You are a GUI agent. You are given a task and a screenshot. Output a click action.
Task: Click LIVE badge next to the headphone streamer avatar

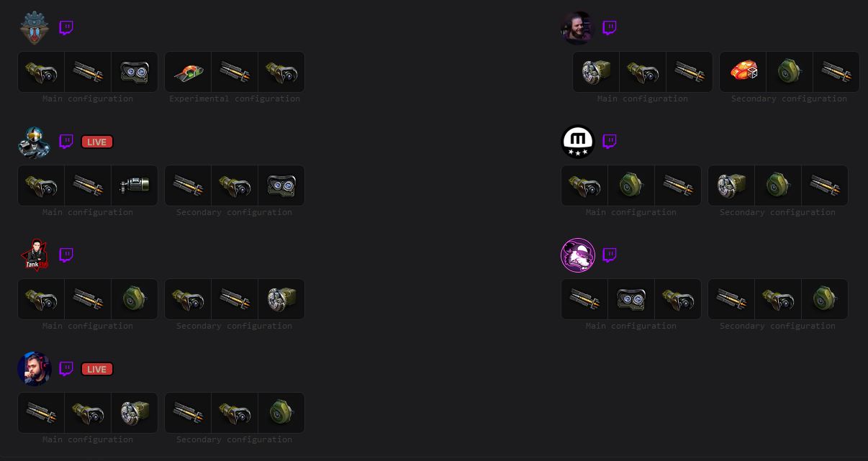point(96,369)
